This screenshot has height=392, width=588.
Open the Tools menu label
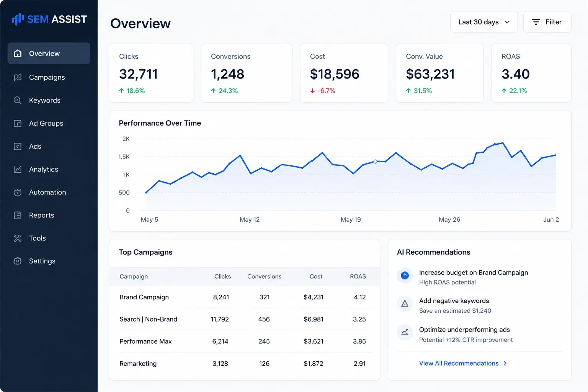(38, 238)
